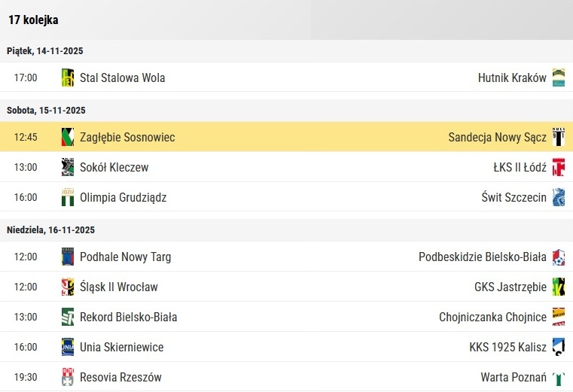
Task: Click the GKS Jastrzębie club crest
Action: tap(558, 287)
